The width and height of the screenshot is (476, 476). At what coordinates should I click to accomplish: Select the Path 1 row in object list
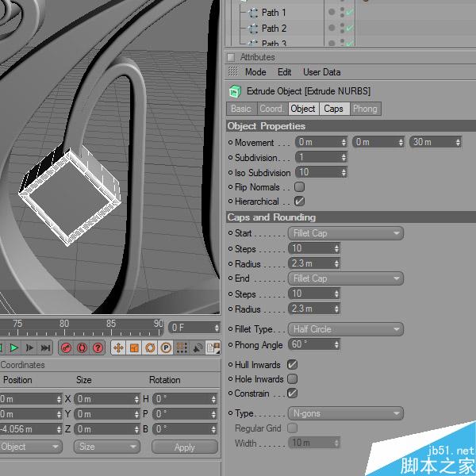click(x=274, y=13)
